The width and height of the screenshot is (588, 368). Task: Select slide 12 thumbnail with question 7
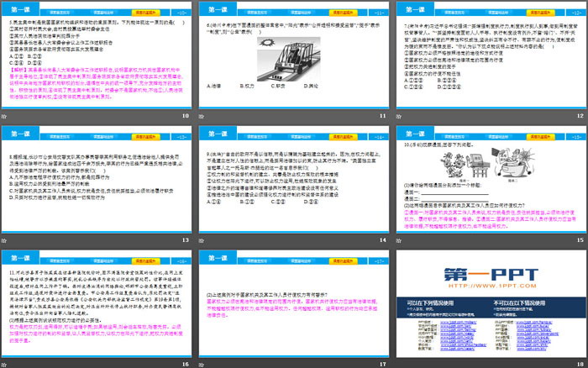491,55
